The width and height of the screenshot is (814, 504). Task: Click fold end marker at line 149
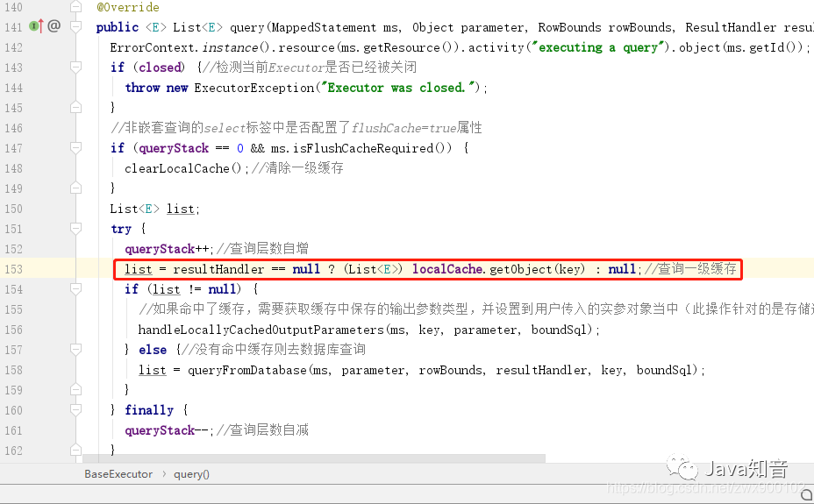coord(75,188)
